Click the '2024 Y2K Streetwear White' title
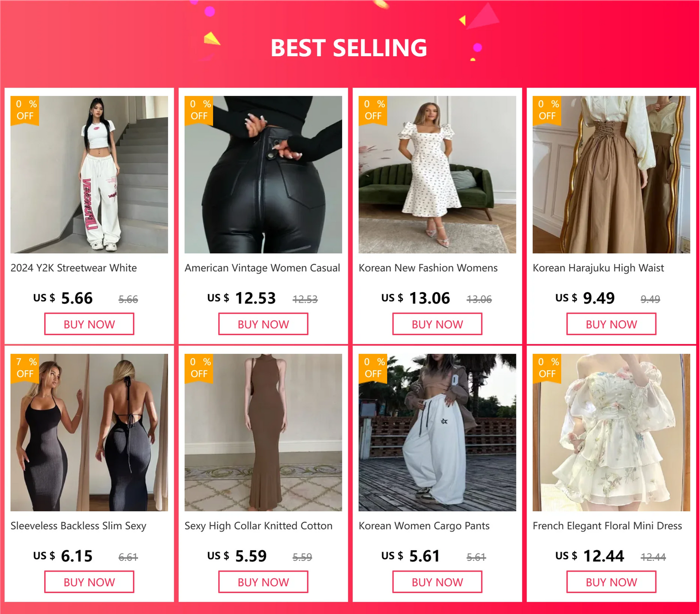Viewport: 700px width, 614px height. (x=74, y=268)
